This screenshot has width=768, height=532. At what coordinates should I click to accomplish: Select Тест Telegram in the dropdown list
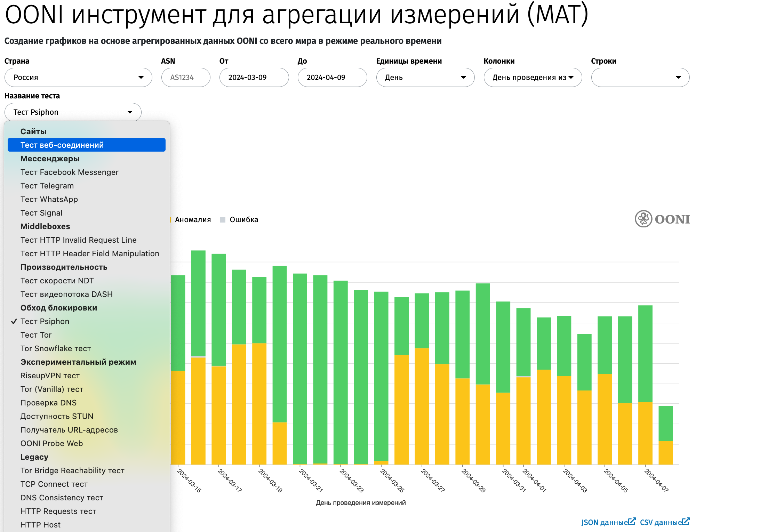[47, 186]
